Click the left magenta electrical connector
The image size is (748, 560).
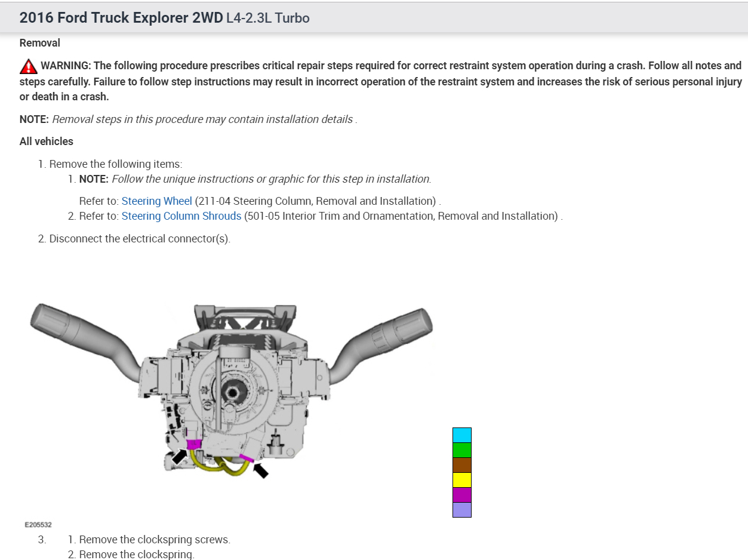[x=193, y=444]
